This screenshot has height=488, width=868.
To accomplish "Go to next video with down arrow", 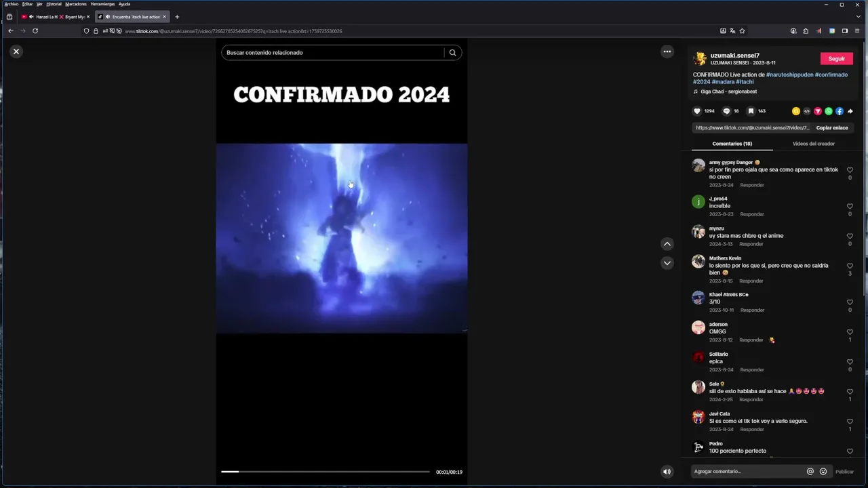I will (667, 263).
